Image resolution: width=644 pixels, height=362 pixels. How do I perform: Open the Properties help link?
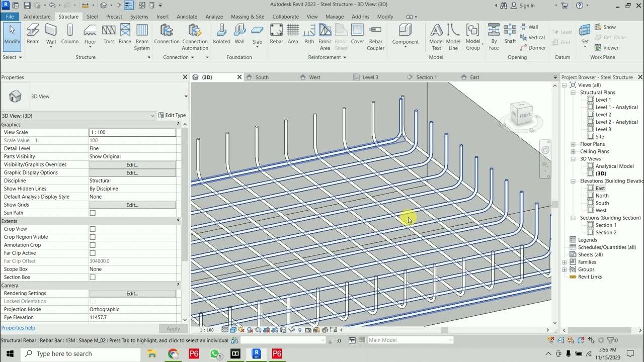(18, 328)
